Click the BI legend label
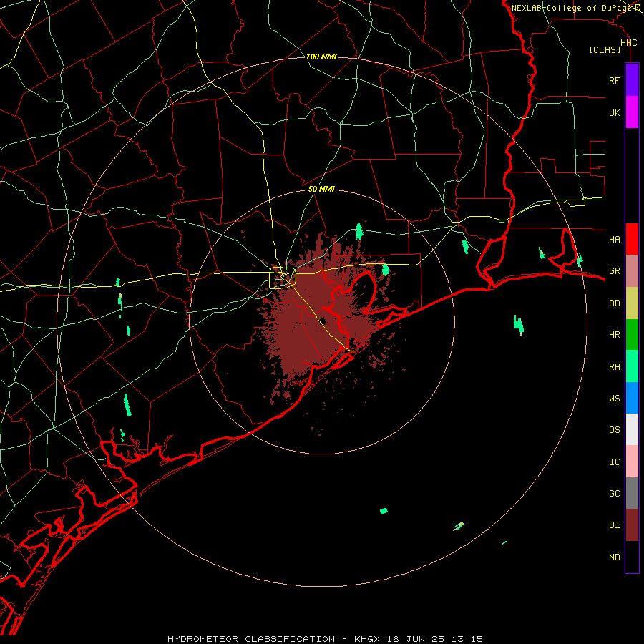Viewport: 644px width, 644px height. tap(614, 525)
